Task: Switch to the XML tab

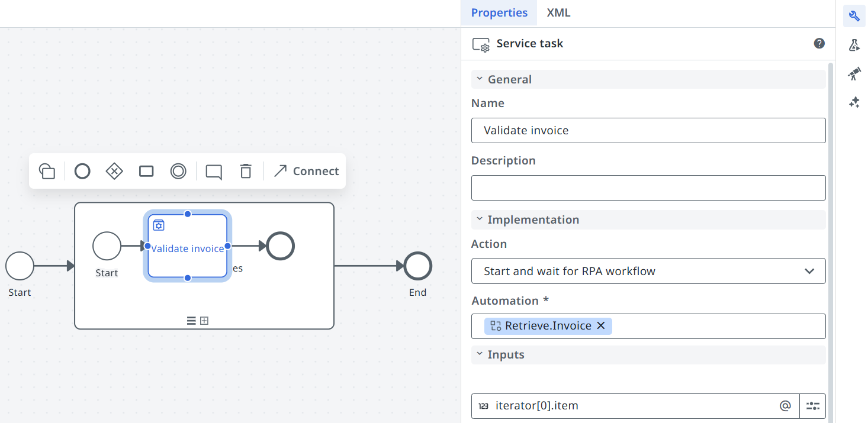Action: tap(558, 12)
